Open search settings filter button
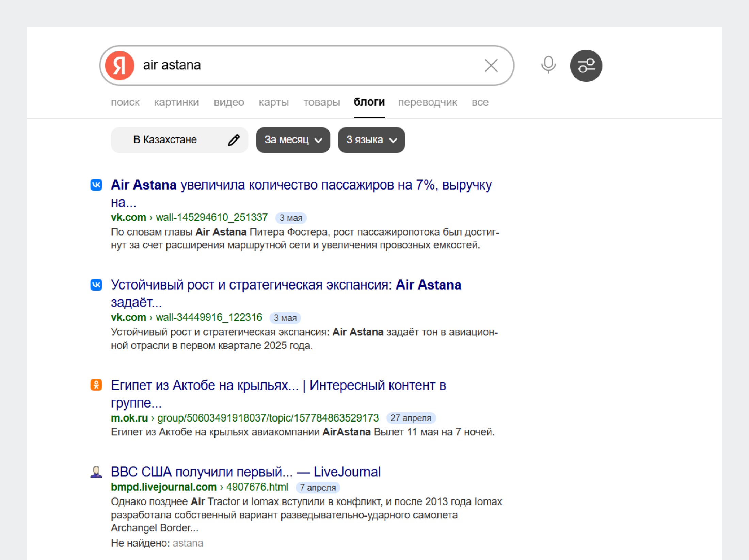Image resolution: width=749 pixels, height=560 pixels. point(586,66)
